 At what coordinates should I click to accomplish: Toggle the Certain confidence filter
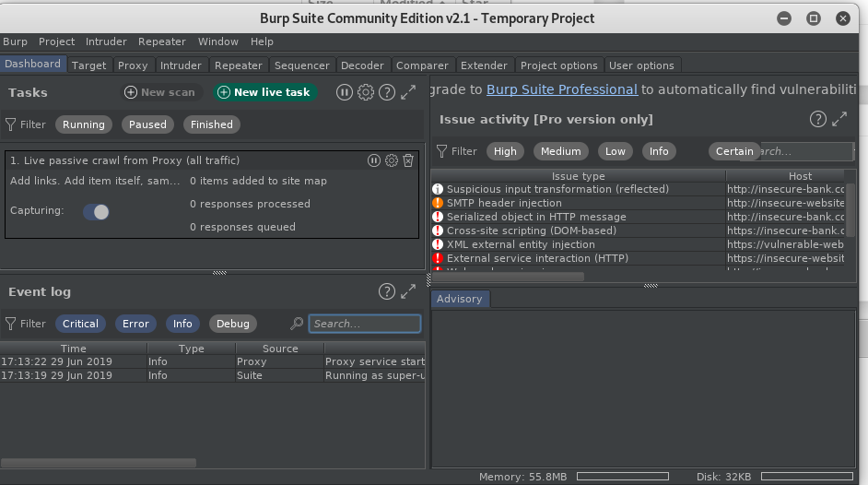click(734, 151)
